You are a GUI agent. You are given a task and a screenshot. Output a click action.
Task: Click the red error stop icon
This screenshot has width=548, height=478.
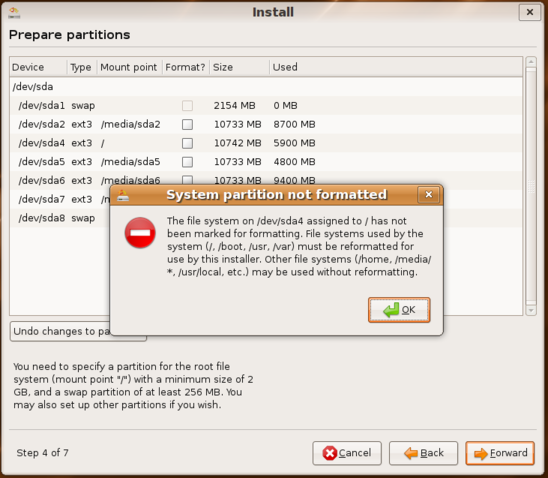[x=140, y=233]
